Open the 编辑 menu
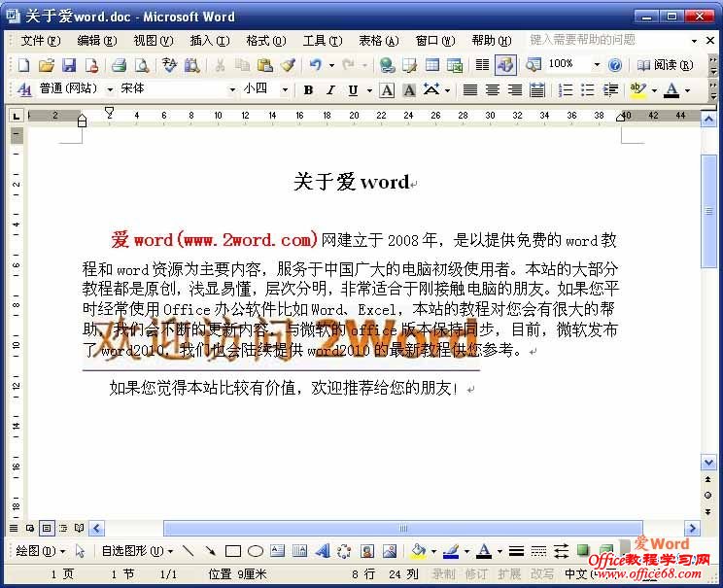 (97, 41)
